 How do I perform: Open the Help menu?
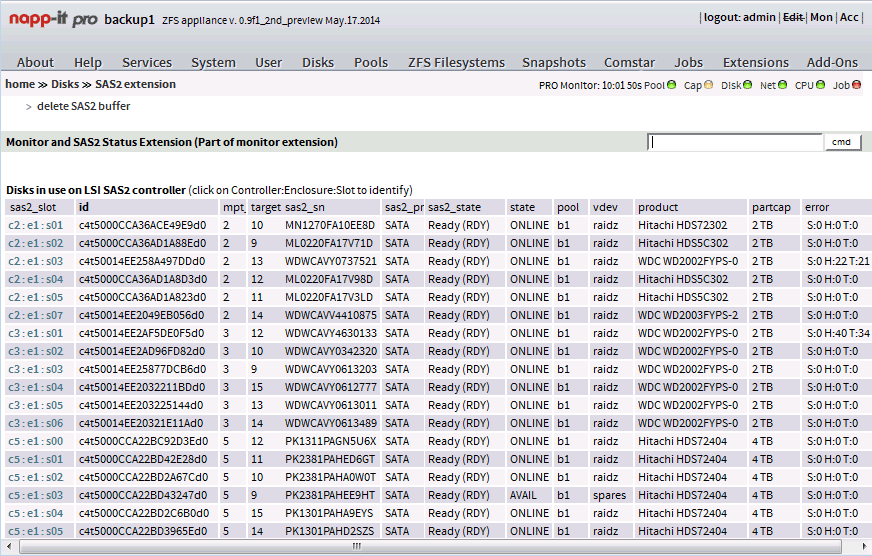coord(88,62)
